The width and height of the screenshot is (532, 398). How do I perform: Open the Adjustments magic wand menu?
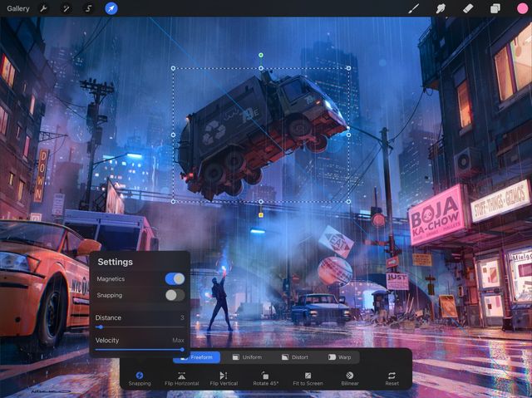pyautogui.click(x=66, y=8)
